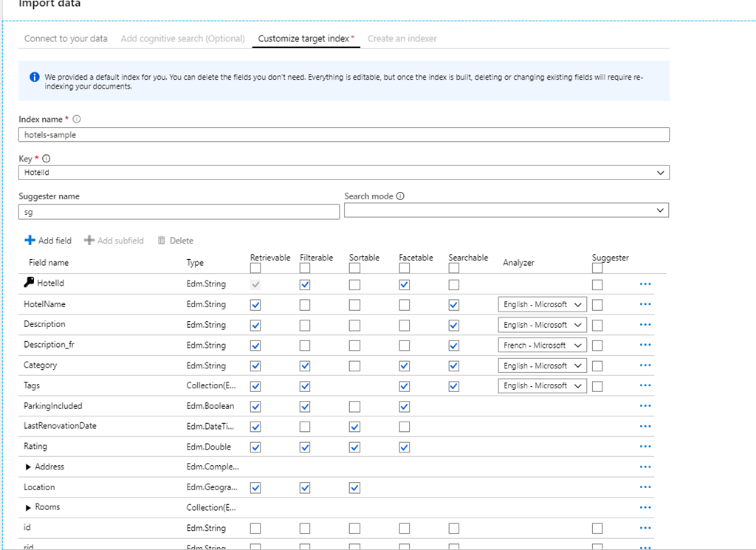Enable Facetable for the LastRenovationDate field

point(404,426)
